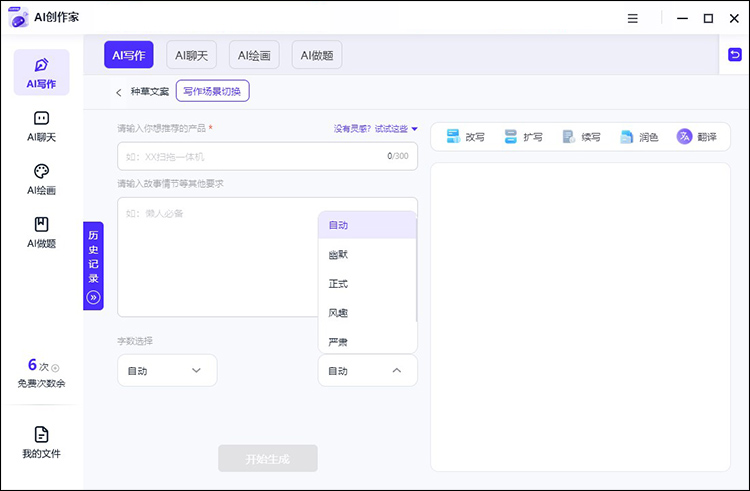Switch to the AI写作 top tab
This screenshot has height=491, width=750.
tap(129, 55)
